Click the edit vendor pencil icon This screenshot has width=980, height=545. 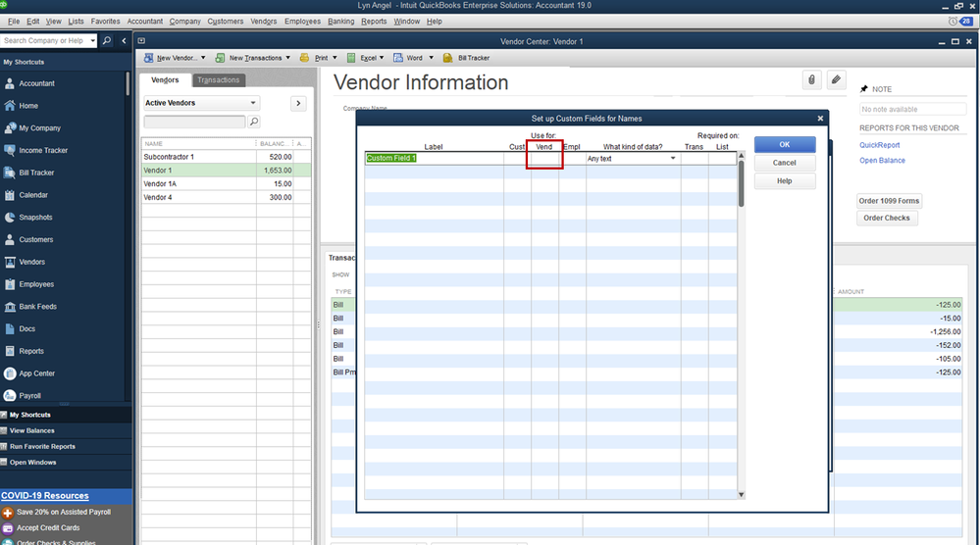coord(836,80)
